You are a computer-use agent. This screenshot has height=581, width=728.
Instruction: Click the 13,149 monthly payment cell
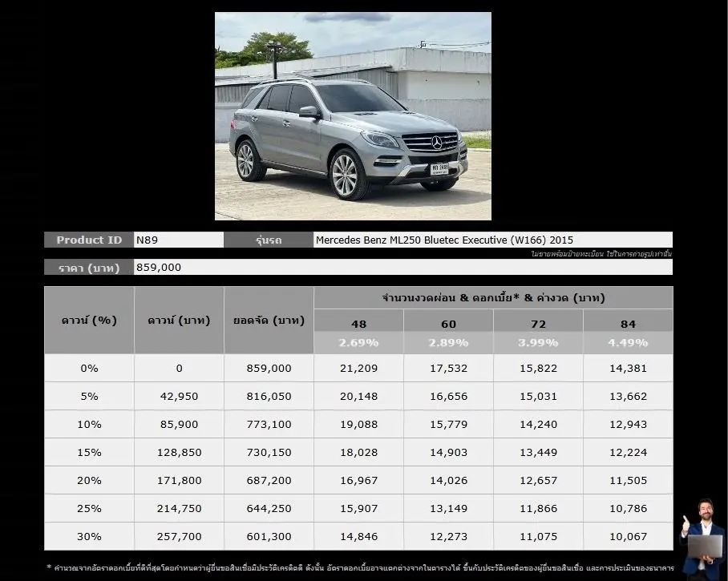[x=448, y=509]
